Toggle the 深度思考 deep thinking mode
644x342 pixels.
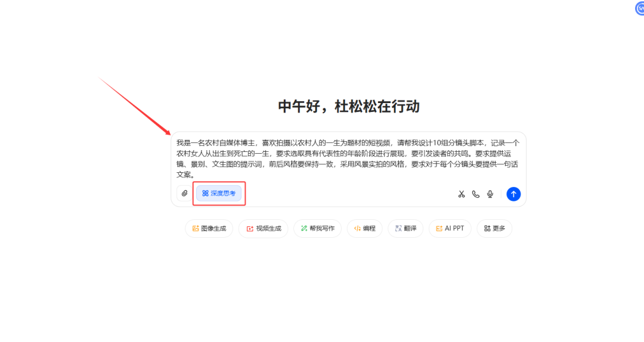pos(219,194)
